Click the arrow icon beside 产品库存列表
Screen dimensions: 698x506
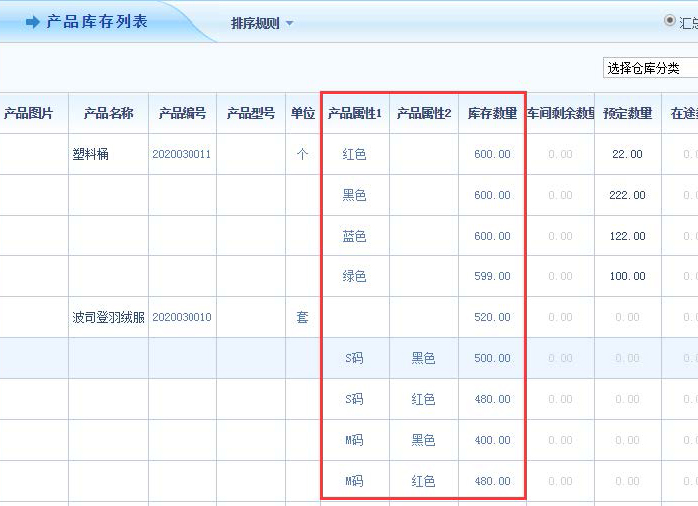pos(33,22)
